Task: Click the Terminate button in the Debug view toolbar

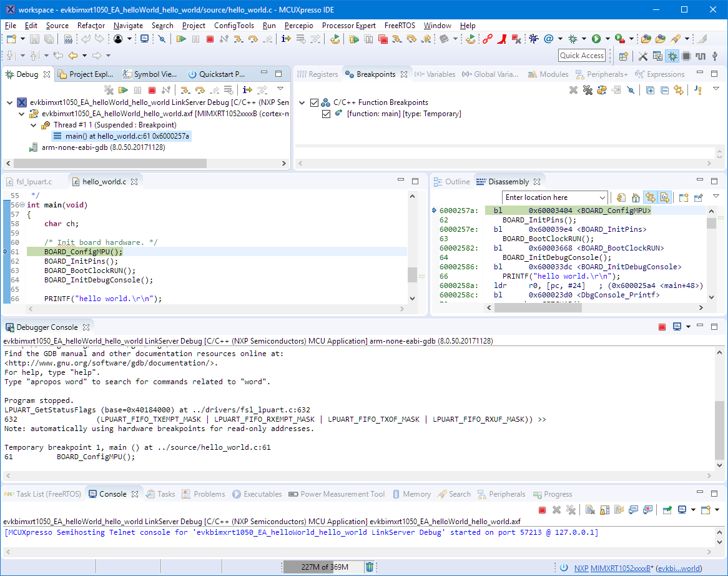Action: [x=152, y=90]
